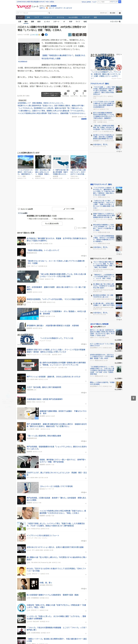The image size is (138, 644).
Task: Click 産経新聞 publisher logo beside headline
Action: [x=77, y=35]
